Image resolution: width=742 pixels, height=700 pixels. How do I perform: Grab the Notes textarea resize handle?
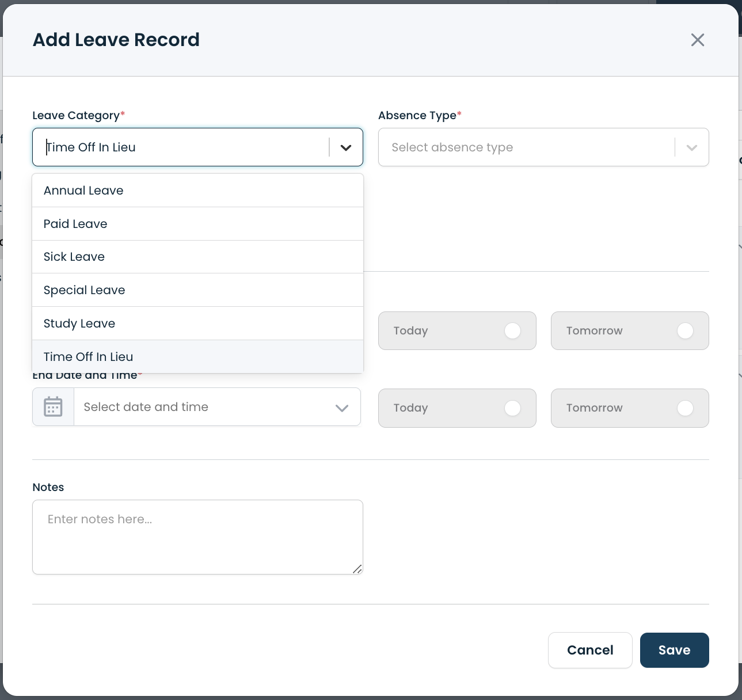(x=357, y=569)
